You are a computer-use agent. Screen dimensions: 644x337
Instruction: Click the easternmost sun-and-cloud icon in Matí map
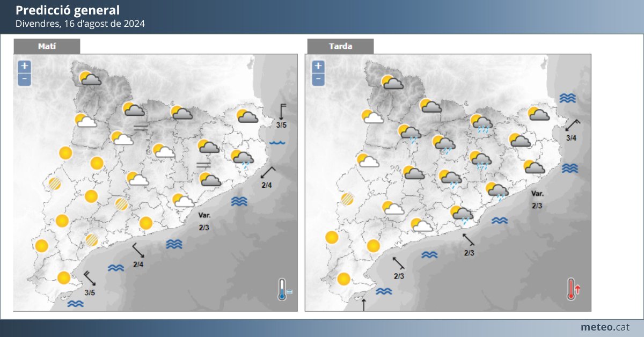pos(247,116)
